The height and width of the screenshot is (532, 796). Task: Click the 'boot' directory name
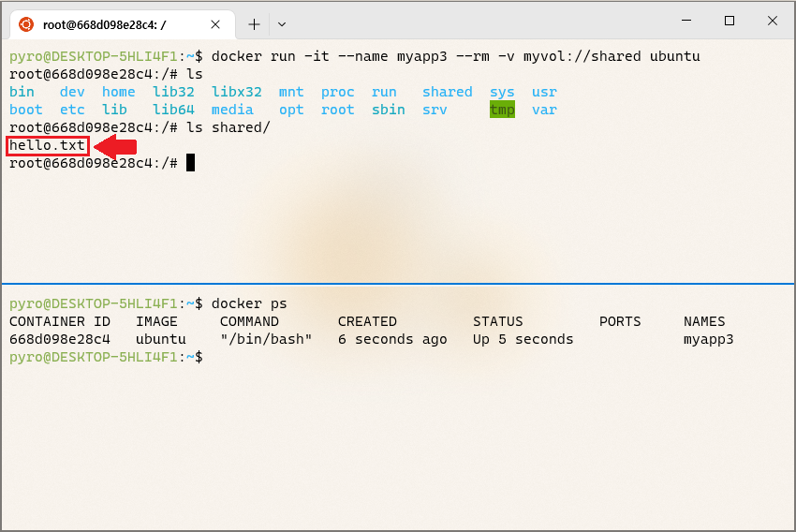[x=26, y=110]
